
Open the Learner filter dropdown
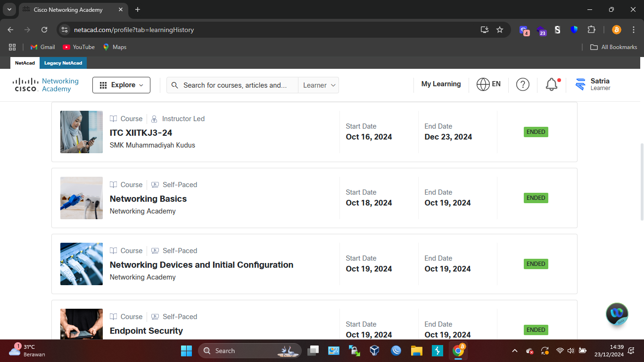[x=319, y=85]
